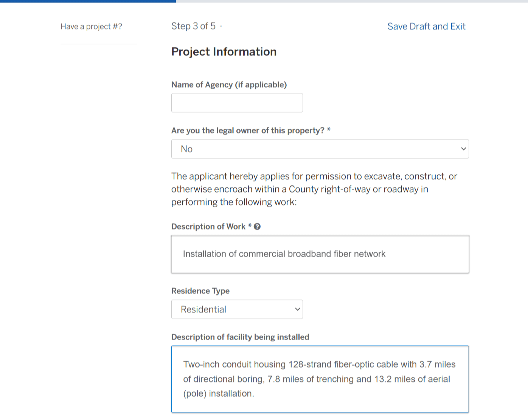Focus the Name of Agency input field
This screenshot has height=420, width=528.
coord(237,103)
